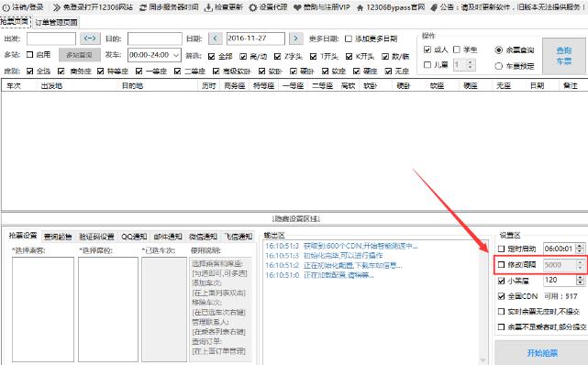
Task: Click the *选择乘客 list box
Action: pos(43,310)
